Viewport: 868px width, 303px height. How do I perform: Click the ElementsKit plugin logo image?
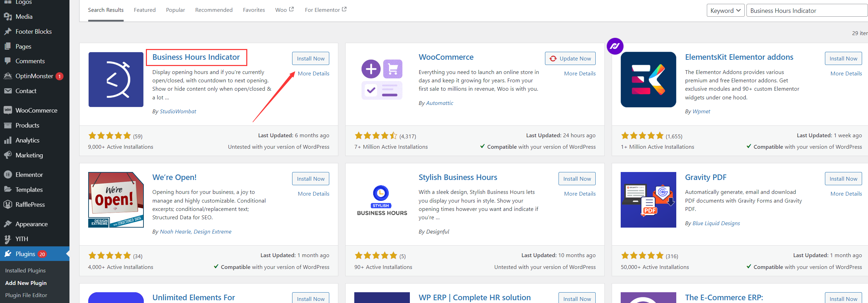point(648,80)
